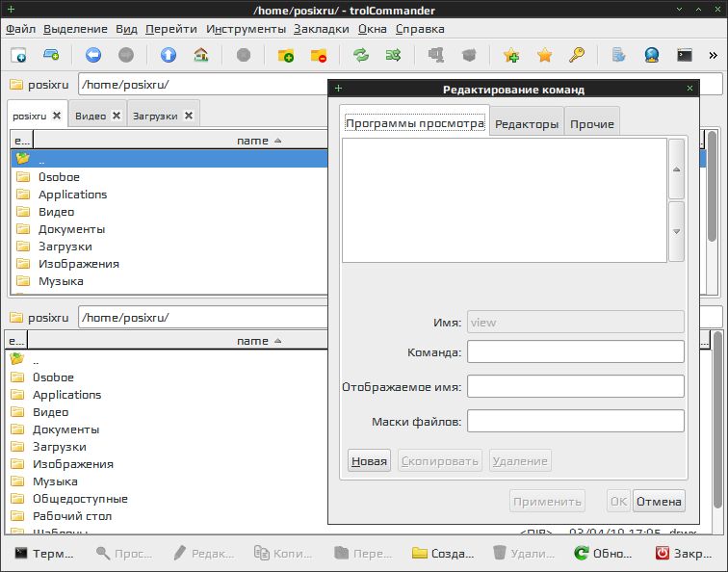Viewport: 728px width, 572px height.
Task: Open the Закладки menu
Action: [x=322, y=29]
